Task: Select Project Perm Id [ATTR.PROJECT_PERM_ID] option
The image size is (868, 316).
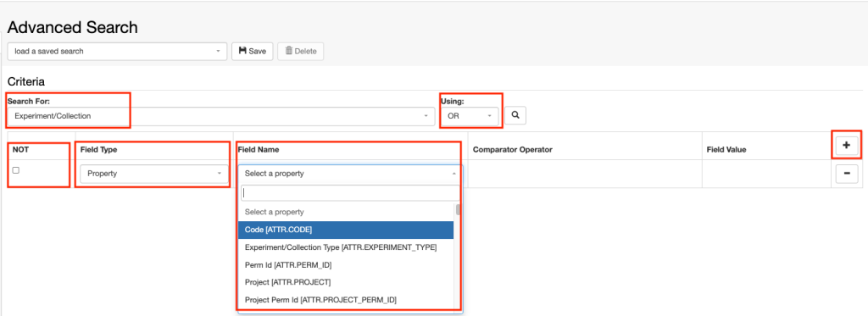Action: point(346,300)
